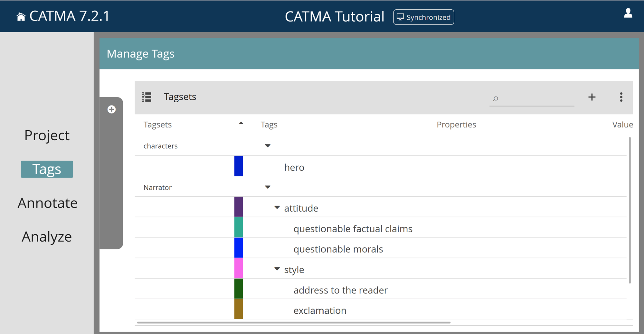Toggle sort order on the Tagsets column
Screen dimensions: 644x334
point(240,123)
